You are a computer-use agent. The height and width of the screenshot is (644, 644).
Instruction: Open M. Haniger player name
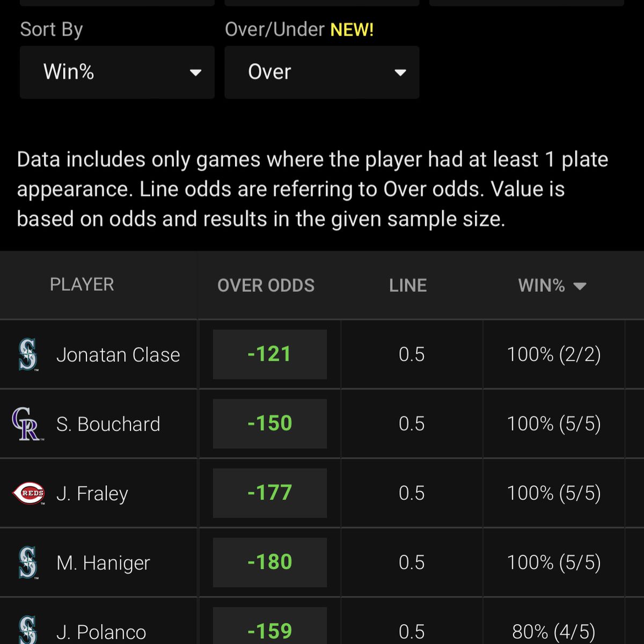click(103, 563)
